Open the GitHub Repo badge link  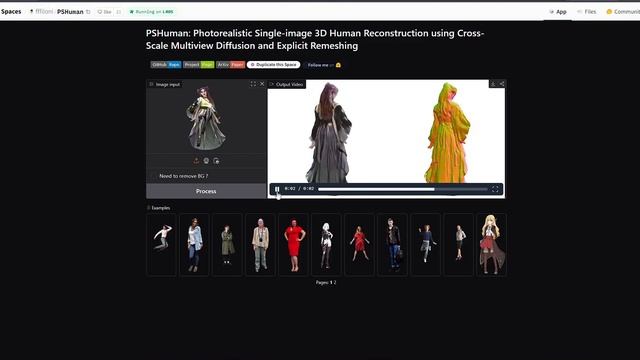166,64
